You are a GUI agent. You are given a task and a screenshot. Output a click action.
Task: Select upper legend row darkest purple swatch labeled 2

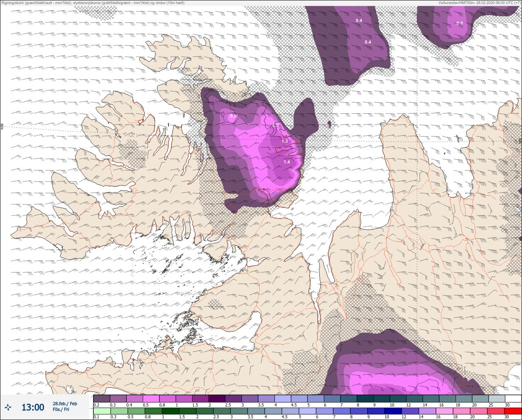217,399
